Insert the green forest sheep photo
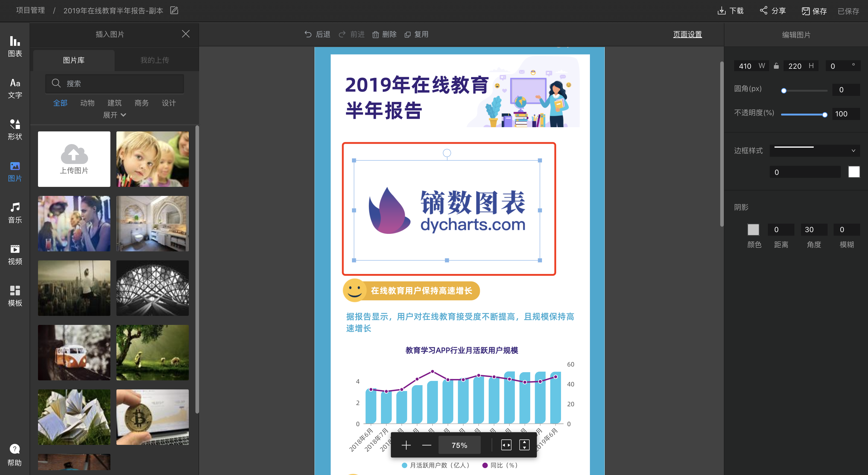868x475 pixels. 153,352
